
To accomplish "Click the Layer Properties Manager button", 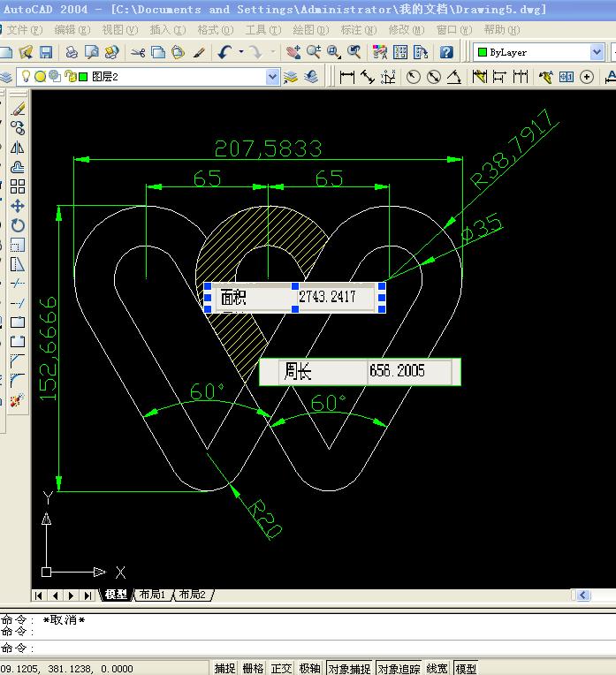I will [5, 77].
